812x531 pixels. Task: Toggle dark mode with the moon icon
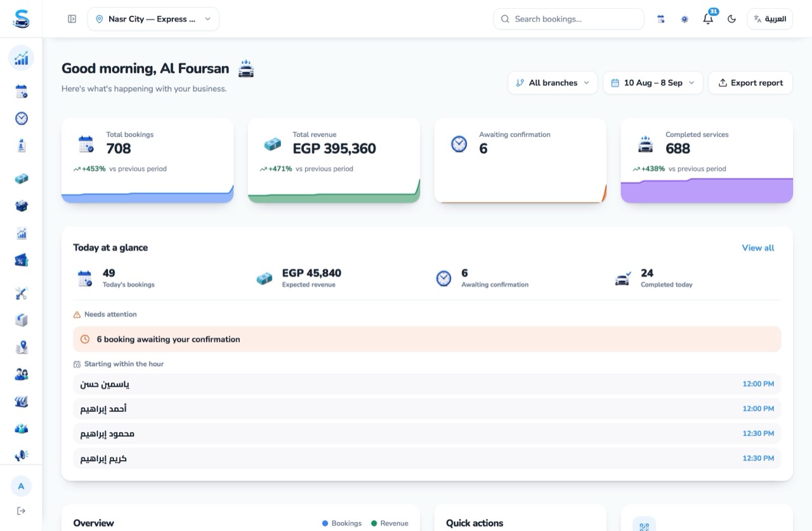pyautogui.click(x=731, y=19)
